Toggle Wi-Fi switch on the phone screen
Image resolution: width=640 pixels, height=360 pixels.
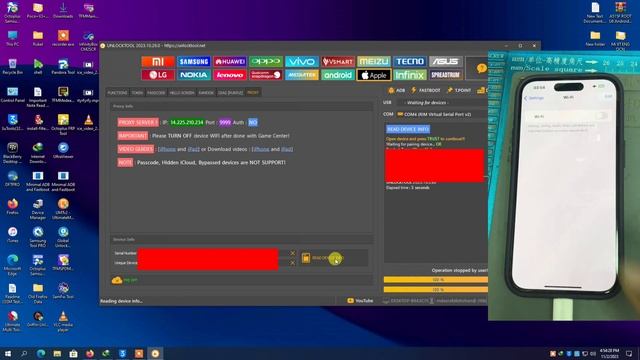click(x=601, y=116)
